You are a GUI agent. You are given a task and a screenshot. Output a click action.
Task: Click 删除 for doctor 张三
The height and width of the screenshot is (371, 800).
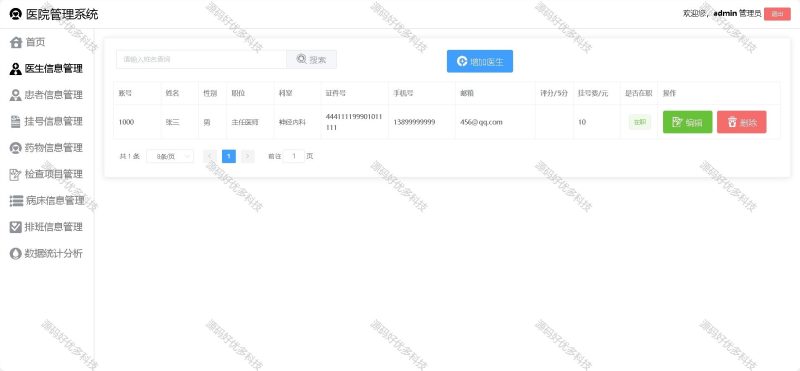click(741, 122)
